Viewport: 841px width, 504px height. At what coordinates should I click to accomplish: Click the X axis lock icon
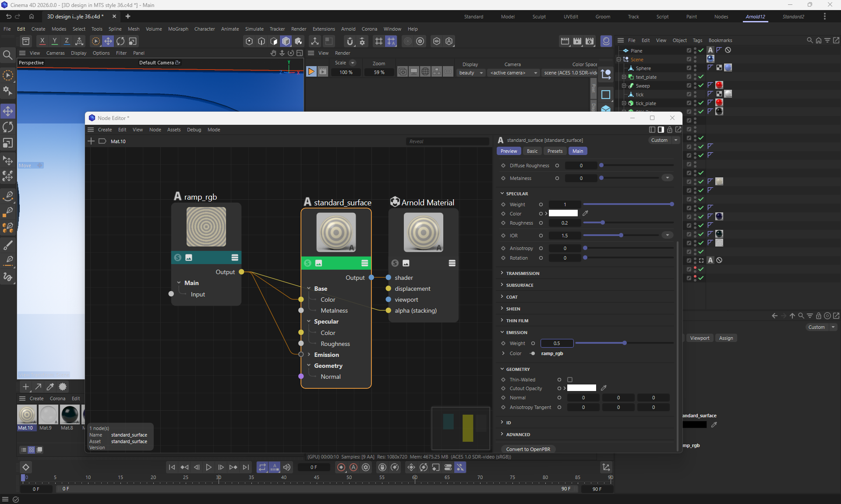pyautogui.click(x=42, y=41)
